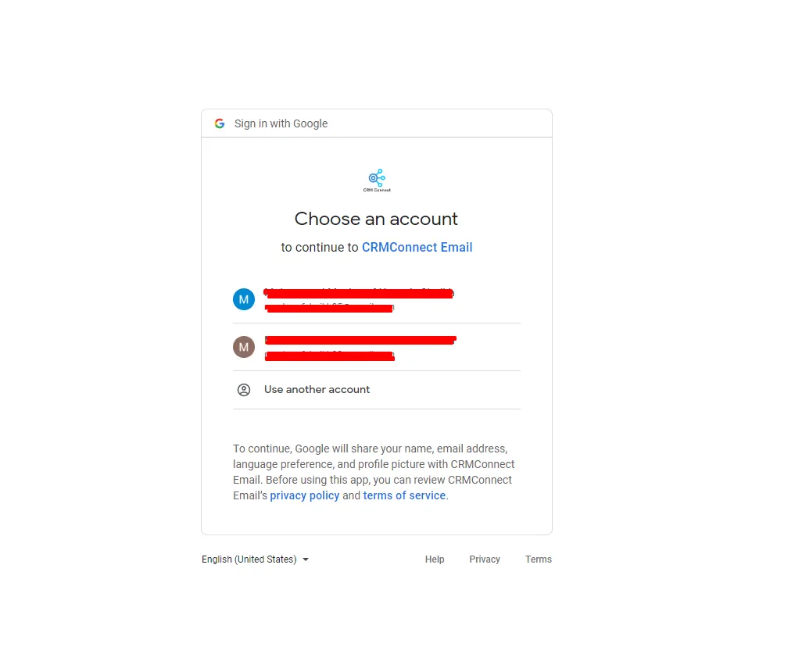
Task: Click the CRM Connect app logo
Action: click(x=377, y=181)
